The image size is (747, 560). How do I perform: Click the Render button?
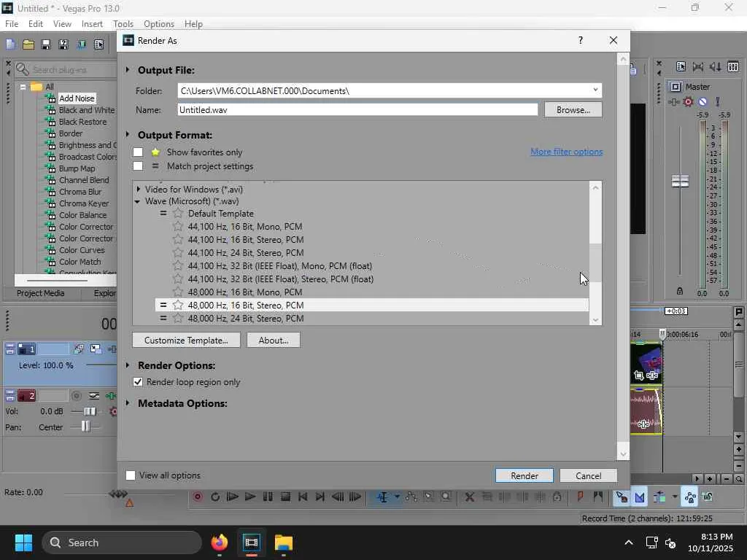pos(524,475)
